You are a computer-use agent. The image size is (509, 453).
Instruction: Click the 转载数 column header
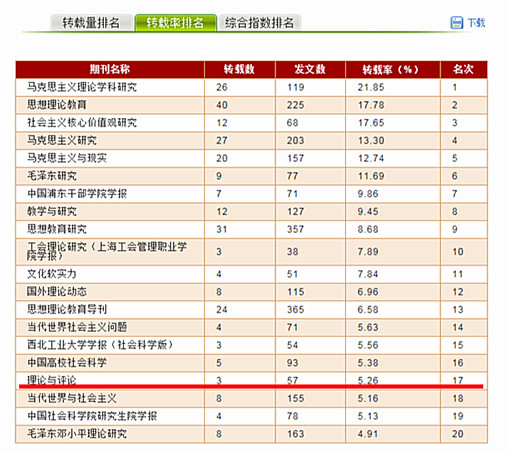tap(239, 69)
